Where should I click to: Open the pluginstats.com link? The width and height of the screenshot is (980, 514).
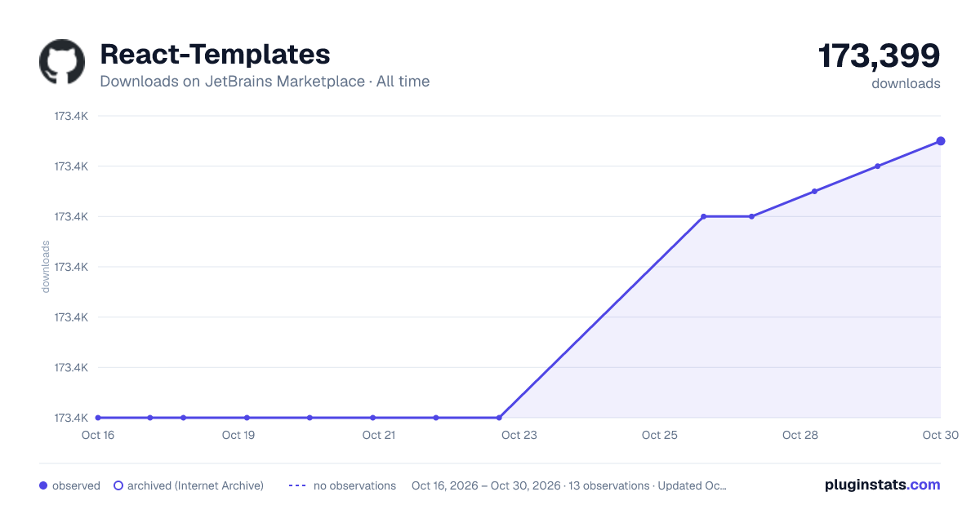coord(882,485)
